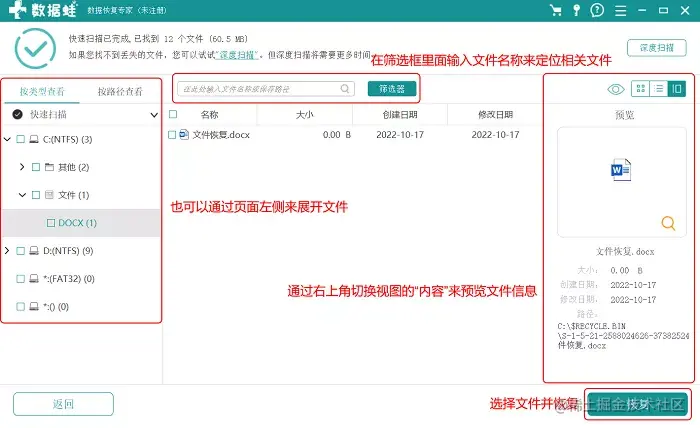The width and height of the screenshot is (700, 428).
Task: Open the 快速扫描 dropdown arrow
Action: point(154,115)
